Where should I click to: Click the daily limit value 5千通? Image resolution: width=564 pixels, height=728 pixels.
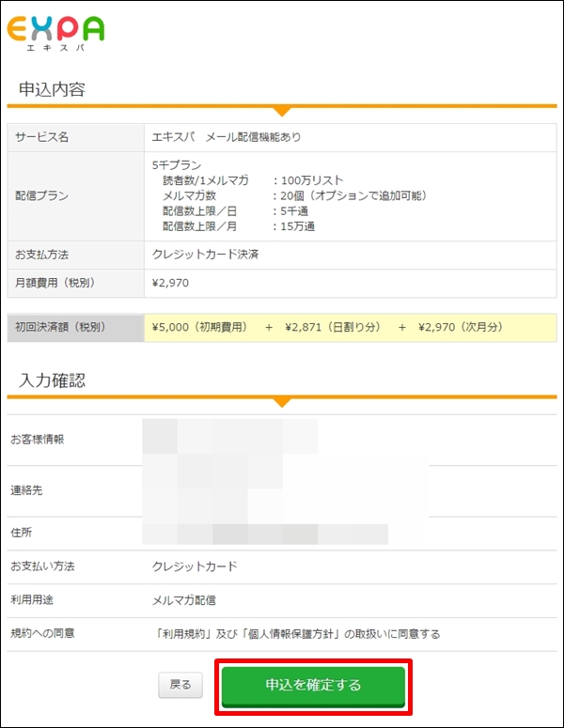294,210
